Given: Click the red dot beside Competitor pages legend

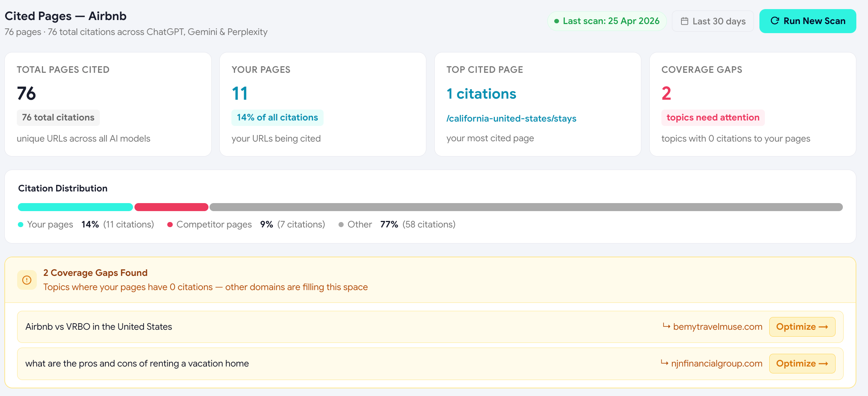Looking at the screenshot, I should coord(170,225).
